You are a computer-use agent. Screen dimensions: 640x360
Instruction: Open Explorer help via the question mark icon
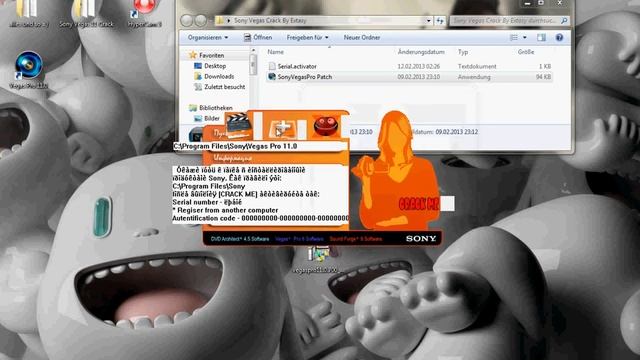tap(559, 38)
